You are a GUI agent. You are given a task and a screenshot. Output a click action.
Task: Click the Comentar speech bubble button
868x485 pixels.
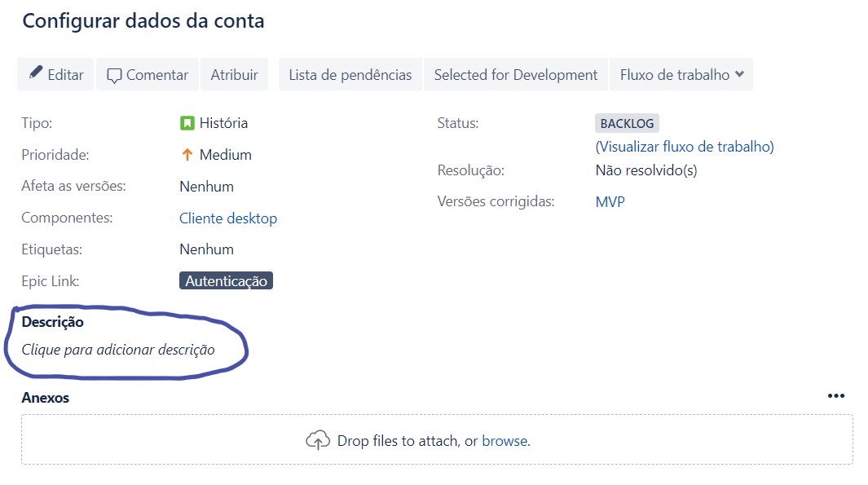pyautogui.click(x=148, y=74)
